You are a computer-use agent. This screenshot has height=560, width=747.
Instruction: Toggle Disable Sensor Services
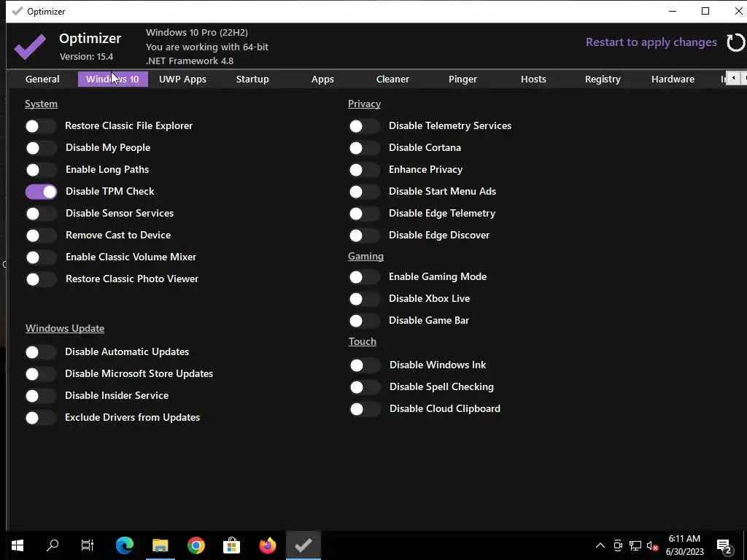(x=41, y=214)
